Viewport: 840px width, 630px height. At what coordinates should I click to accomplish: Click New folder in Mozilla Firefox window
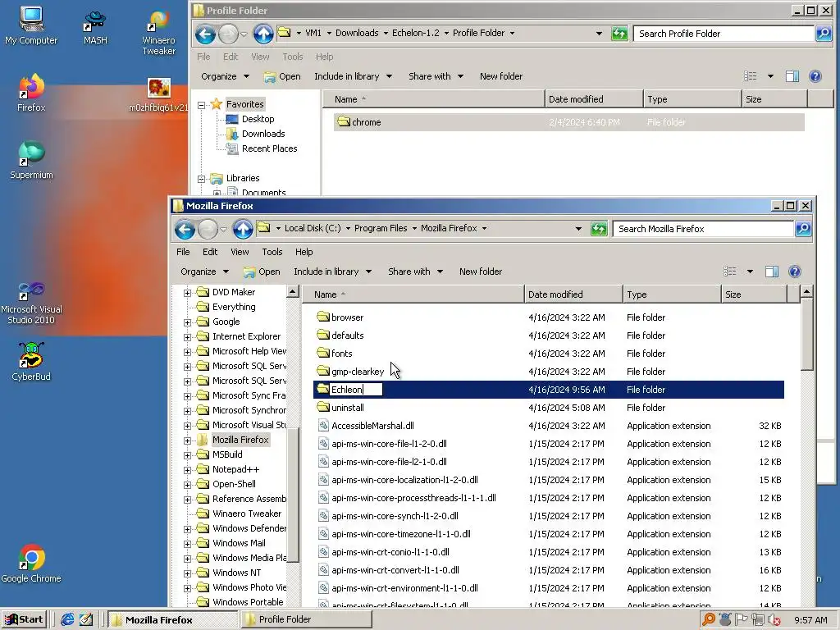coord(481,272)
